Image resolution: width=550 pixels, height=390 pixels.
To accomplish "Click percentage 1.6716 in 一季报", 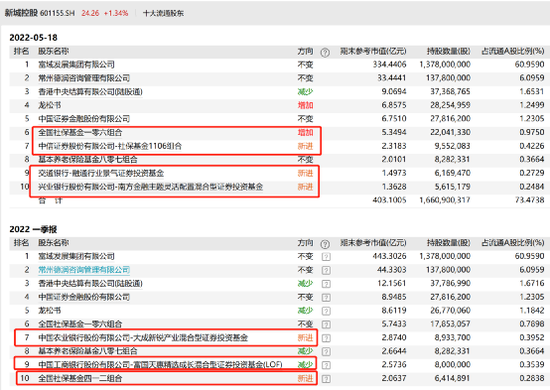I will (532, 283).
